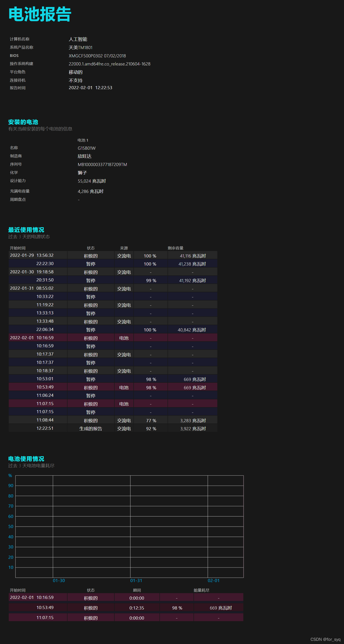The image size is (344, 644).
Task: Select OS build 22000.1.amd64fre.co_release.210604-1628
Action: [x=110, y=64]
